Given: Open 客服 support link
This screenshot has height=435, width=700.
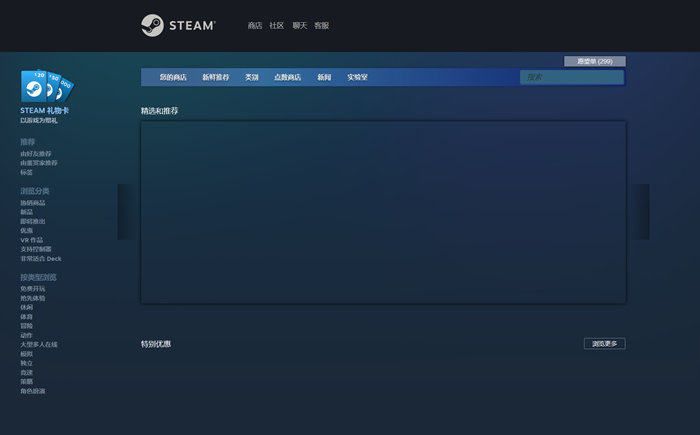Looking at the screenshot, I should point(321,26).
